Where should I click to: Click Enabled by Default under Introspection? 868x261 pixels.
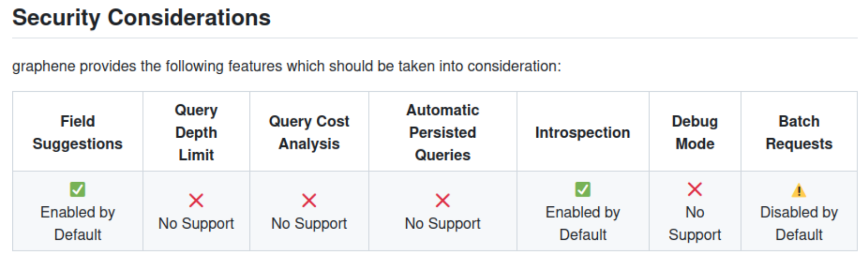coord(583,223)
